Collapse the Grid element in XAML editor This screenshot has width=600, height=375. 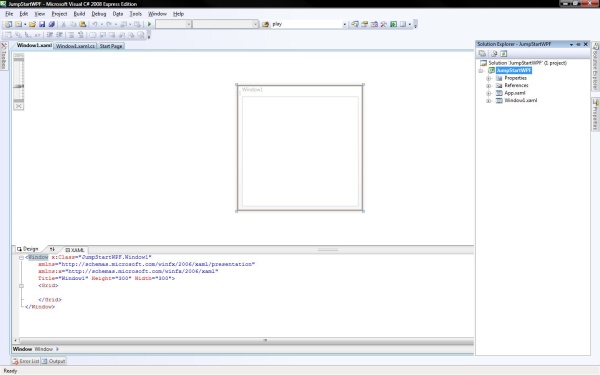tap(21, 286)
